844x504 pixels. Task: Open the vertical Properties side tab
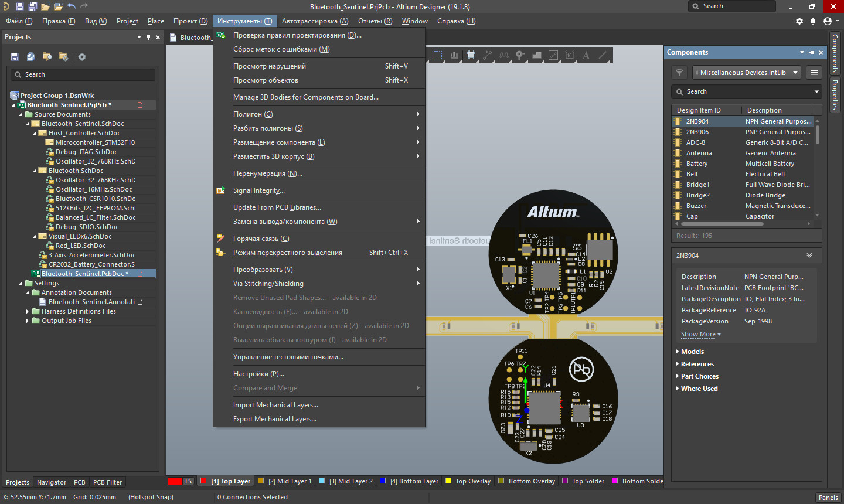(835, 95)
